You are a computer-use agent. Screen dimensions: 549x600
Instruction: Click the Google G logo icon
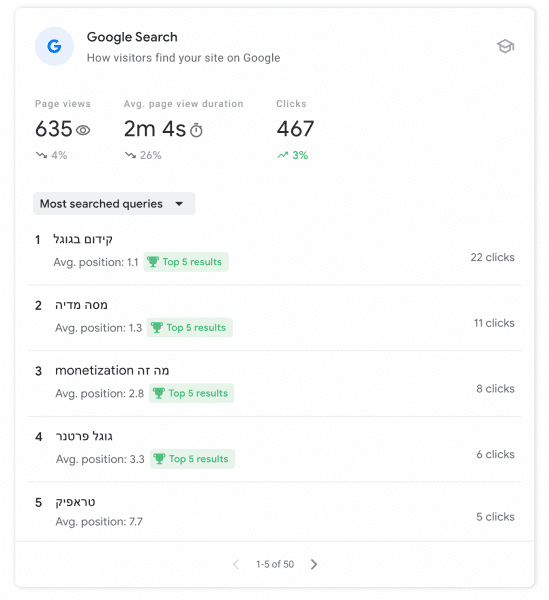pyautogui.click(x=54, y=46)
